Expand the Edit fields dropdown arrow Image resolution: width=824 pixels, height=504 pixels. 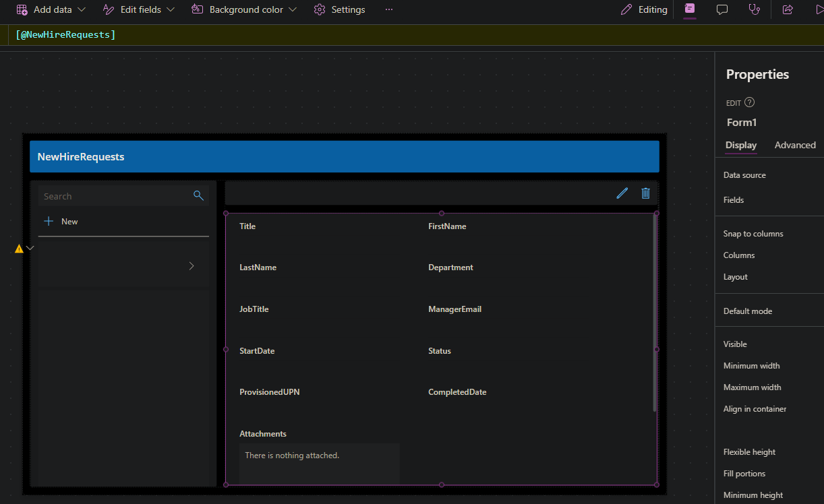coord(171,10)
